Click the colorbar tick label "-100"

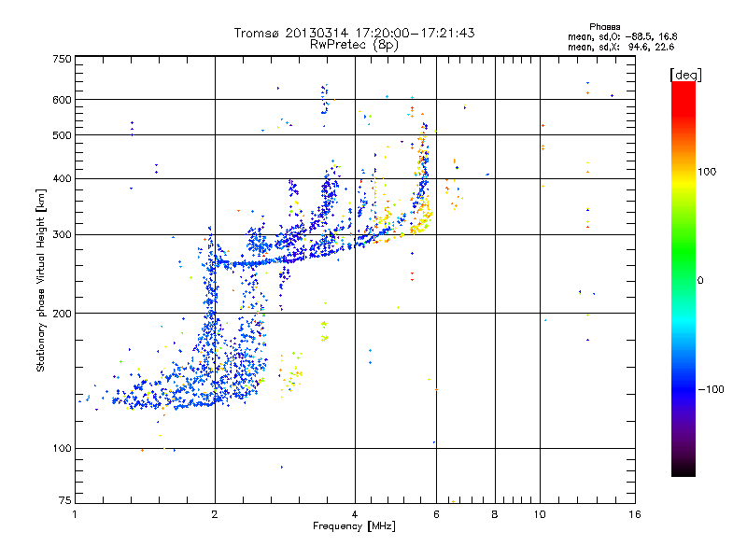click(712, 389)
